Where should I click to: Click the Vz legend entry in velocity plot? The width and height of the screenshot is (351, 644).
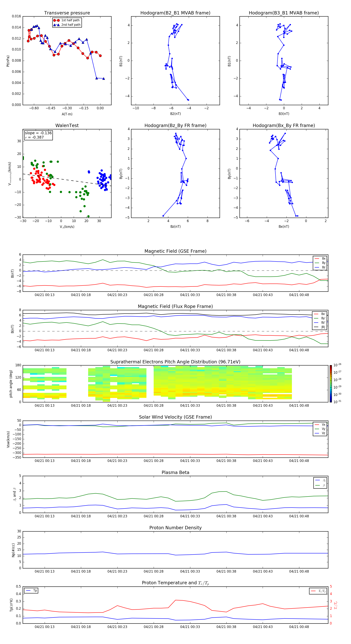[x=320, y=433]
